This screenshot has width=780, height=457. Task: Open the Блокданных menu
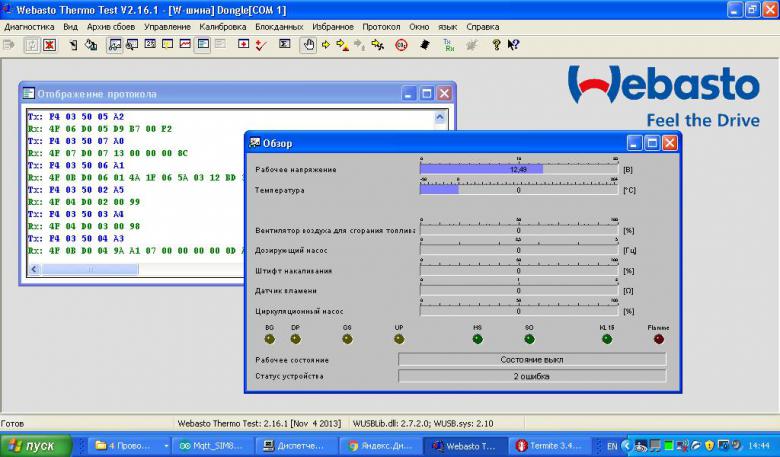pyautogui.click(x=279, y=27)
